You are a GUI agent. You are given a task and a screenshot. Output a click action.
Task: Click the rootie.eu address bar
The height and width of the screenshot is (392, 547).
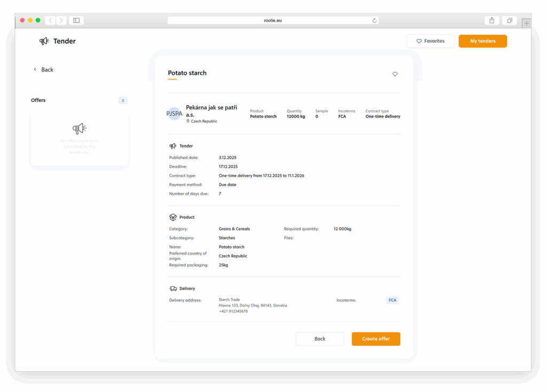click(x=272, y=20)
